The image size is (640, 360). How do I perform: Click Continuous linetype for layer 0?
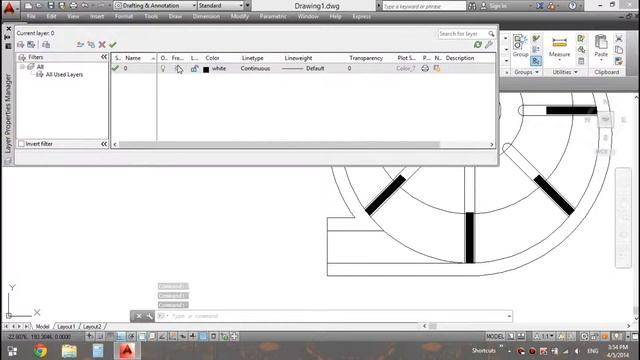(x=255, y=69)
